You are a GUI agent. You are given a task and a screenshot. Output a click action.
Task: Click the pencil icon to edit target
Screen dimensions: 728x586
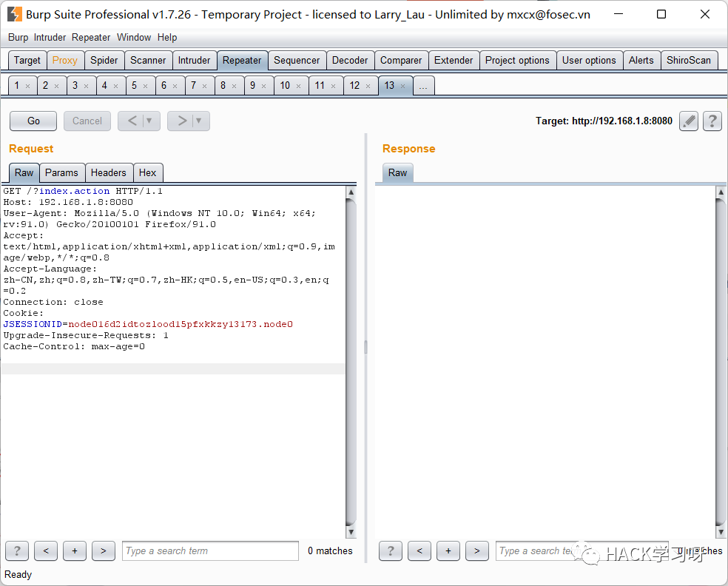[689, 121]
